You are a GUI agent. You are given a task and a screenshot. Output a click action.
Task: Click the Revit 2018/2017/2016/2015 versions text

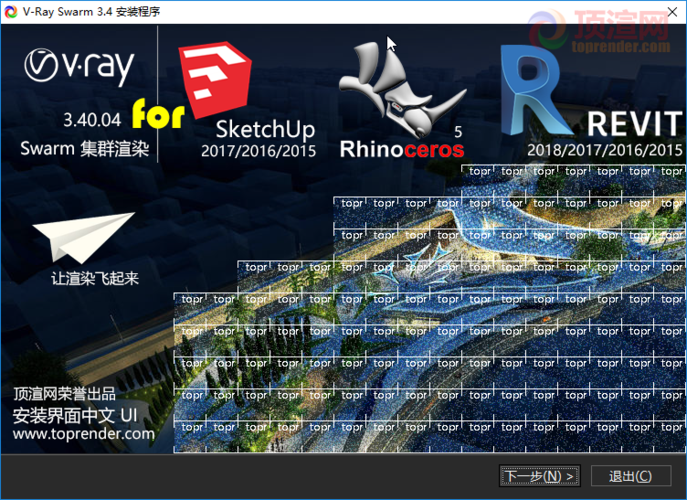coord(605,150)
